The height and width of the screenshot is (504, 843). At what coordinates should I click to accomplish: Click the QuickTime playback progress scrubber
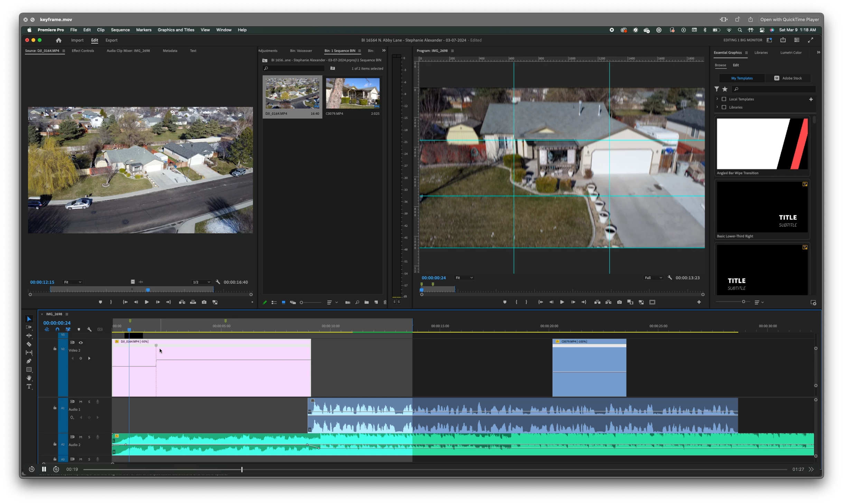tap(242, 469)
